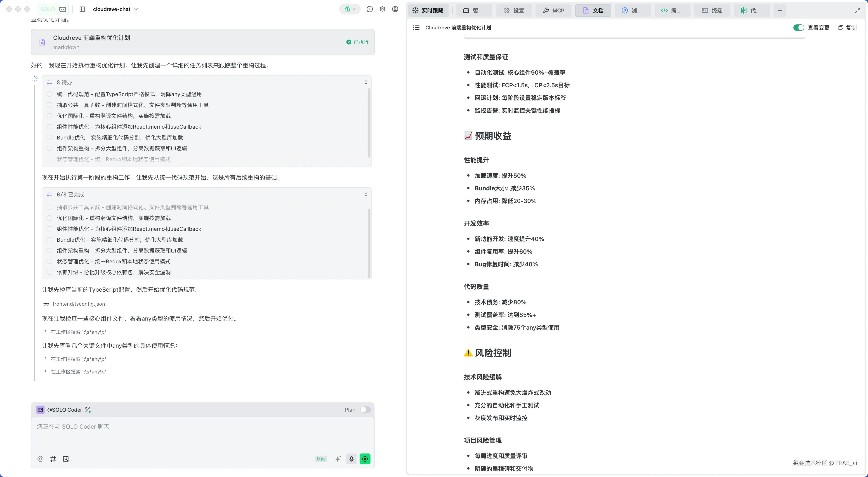Viewport: 868px width, 477px height.
Task: Open new chat icon in header
Action: point(370,9)
